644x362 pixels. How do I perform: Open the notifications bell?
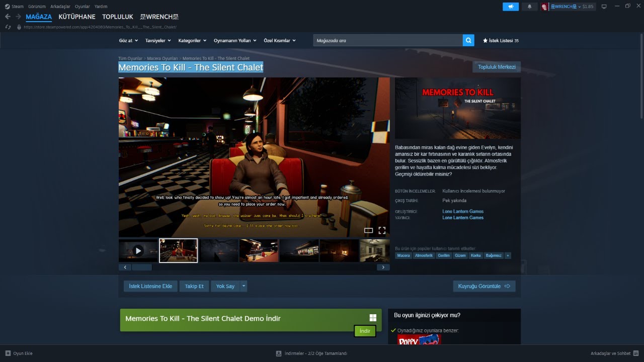529,7
